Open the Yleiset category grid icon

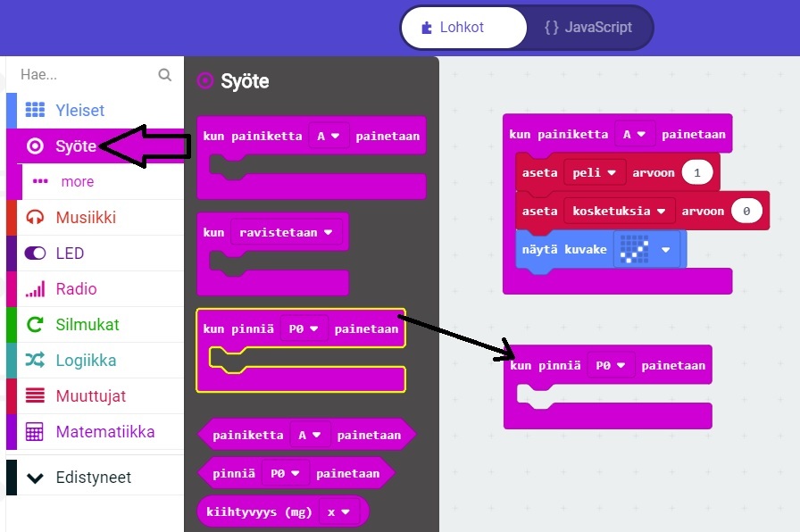tap(35, 110)
